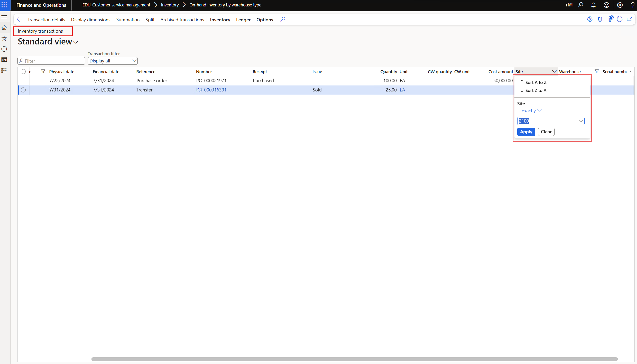Click the horizontal scrollbar at bottom
637x364 pixels.
click(x=354, y=359)
